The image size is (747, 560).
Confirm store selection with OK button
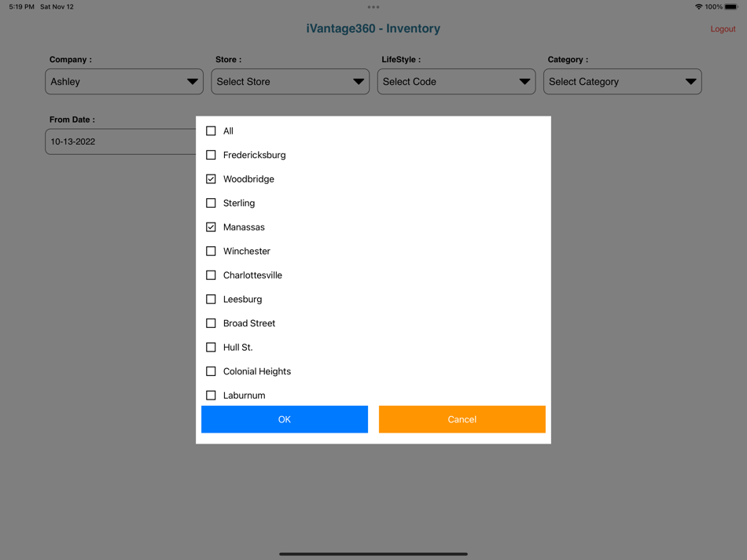tap(284, 418)
